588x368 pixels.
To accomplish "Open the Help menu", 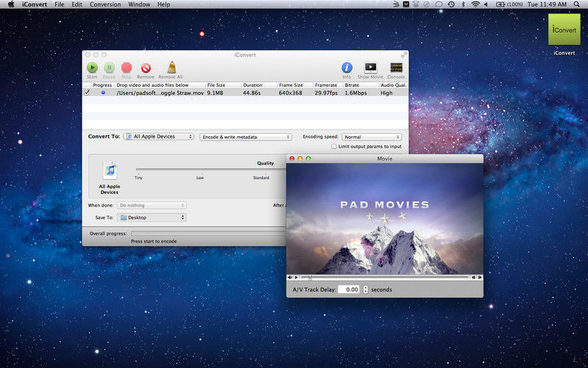I will (x=163, y=4).
